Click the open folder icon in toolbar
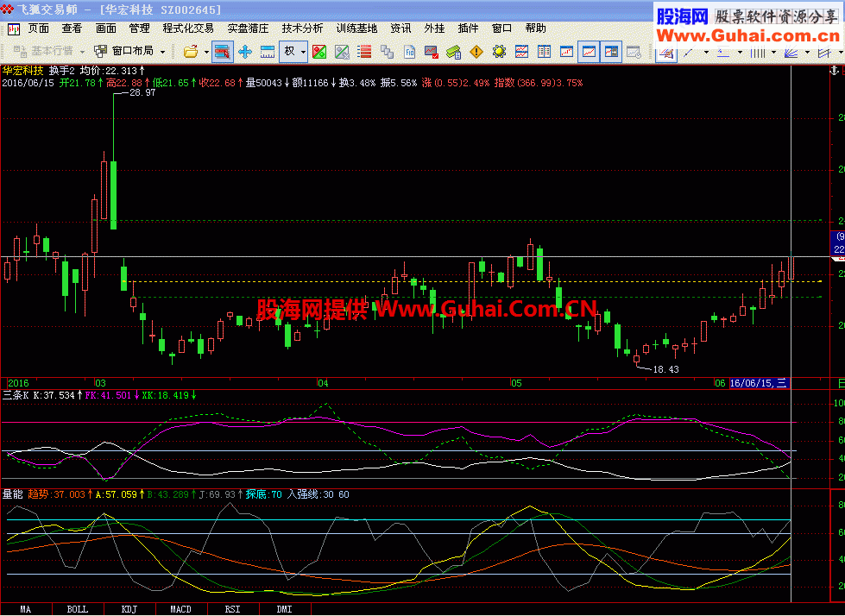The image size is (845, 616). pyautogui.click(x=191, y=52)
